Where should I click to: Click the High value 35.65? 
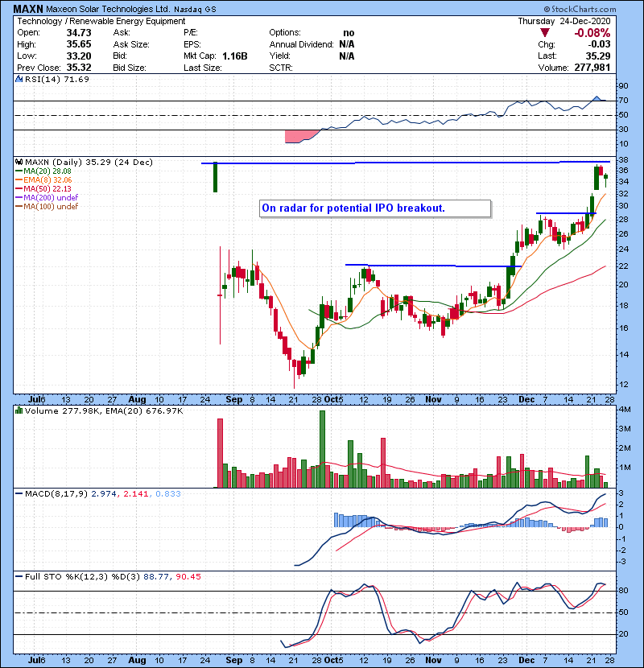[x=79, y=44]
